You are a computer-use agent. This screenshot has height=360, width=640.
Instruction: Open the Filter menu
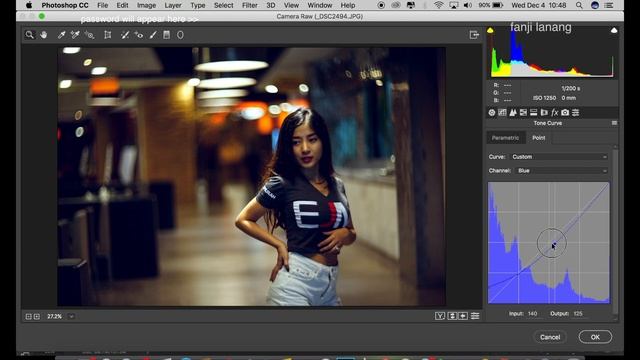249,5
